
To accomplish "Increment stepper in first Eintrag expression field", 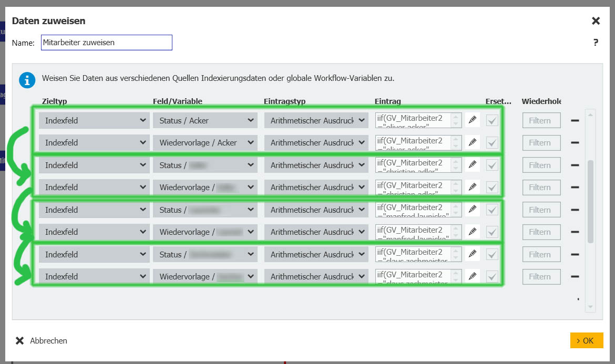I will (x=456, y=117).
